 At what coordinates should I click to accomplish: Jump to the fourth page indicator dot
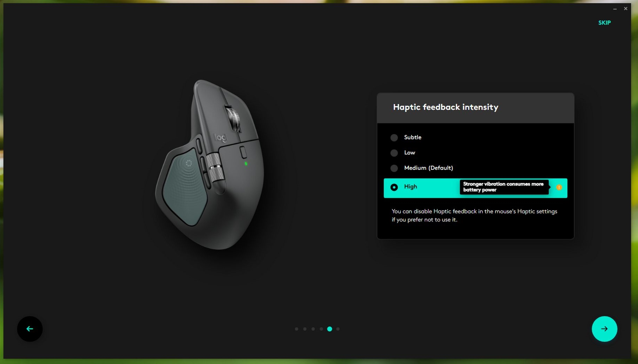[x=321, y=329]
